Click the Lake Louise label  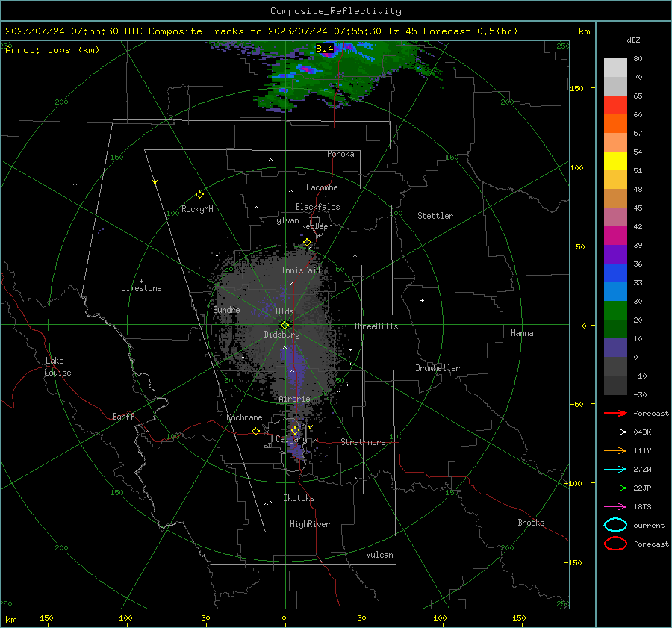pyautogui.click(x=57, y=367)
